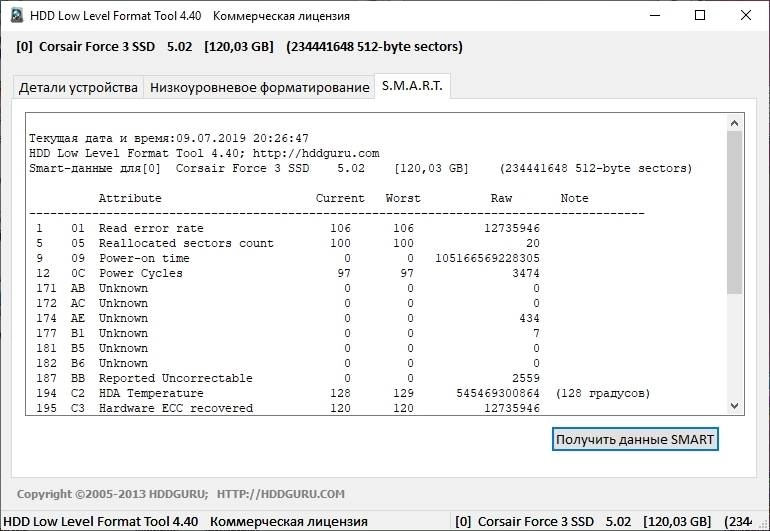Image resolution: width=770 pixels, height=531 pixels.
Task: Click the vertical scrollbar thumb in SMART log
Action: pyautogui.click(x=735, y=212)
